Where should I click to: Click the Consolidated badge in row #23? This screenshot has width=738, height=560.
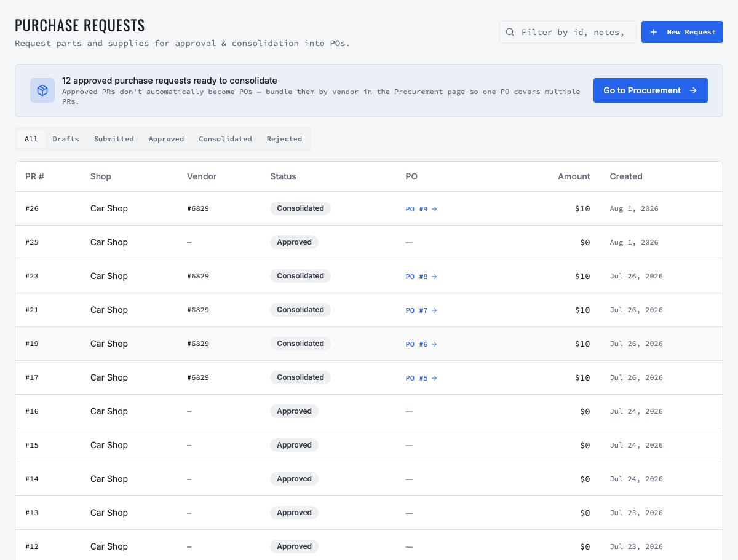coord(300,276)
